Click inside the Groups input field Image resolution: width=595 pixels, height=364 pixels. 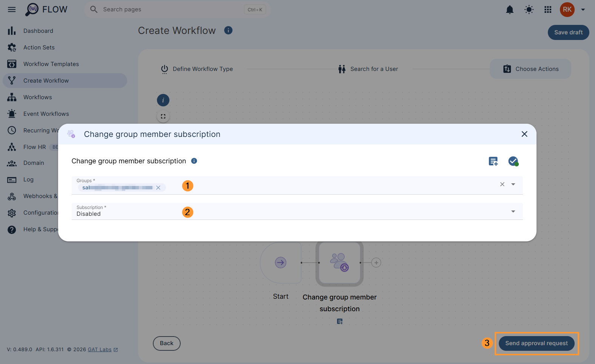297,185
